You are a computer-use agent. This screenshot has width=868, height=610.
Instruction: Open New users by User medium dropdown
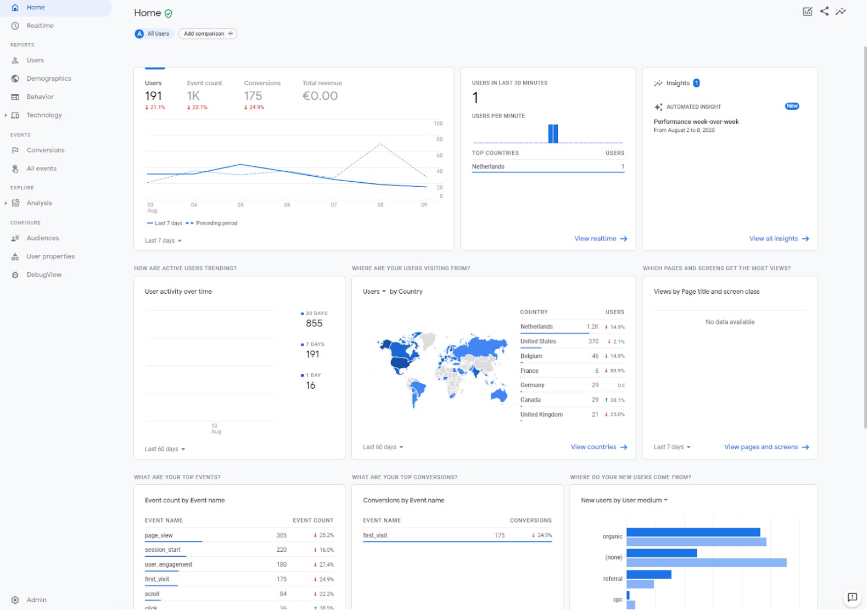[624, 501]
